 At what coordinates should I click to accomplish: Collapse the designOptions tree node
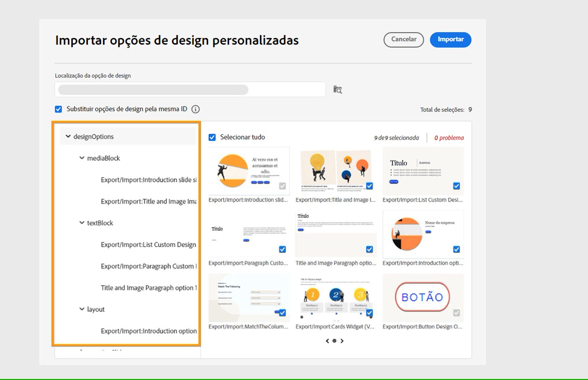coord(68,136)
